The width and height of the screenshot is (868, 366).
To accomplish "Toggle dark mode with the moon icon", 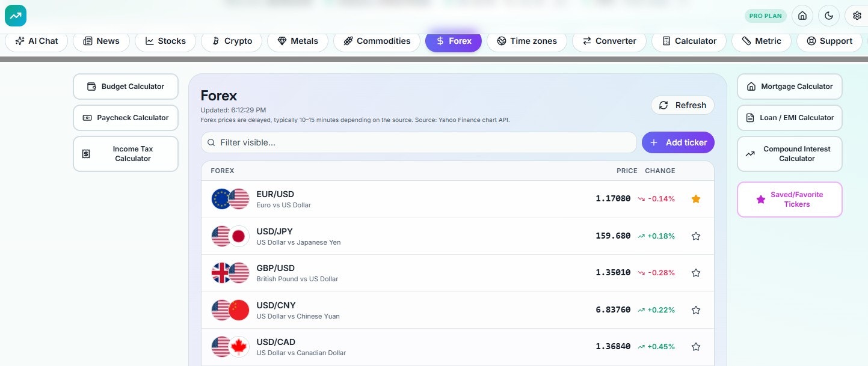I will pos(829,15).
